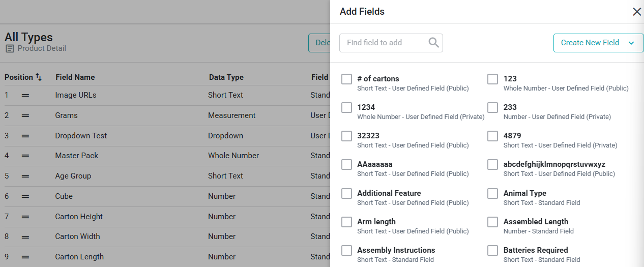This screenshot has width=644, height=267.
Task: Click the 'Carton Height' field name
Action: click(79, 217)
